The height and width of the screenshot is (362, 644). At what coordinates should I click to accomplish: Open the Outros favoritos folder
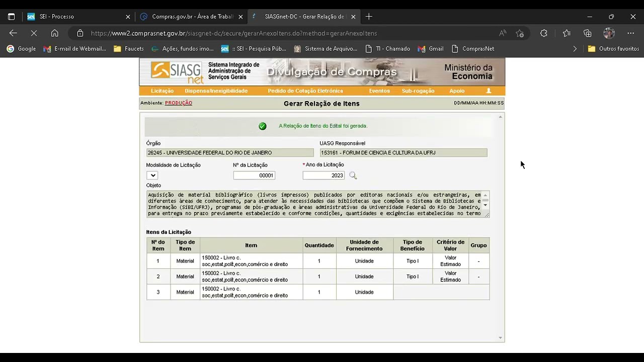click(613, 49)
